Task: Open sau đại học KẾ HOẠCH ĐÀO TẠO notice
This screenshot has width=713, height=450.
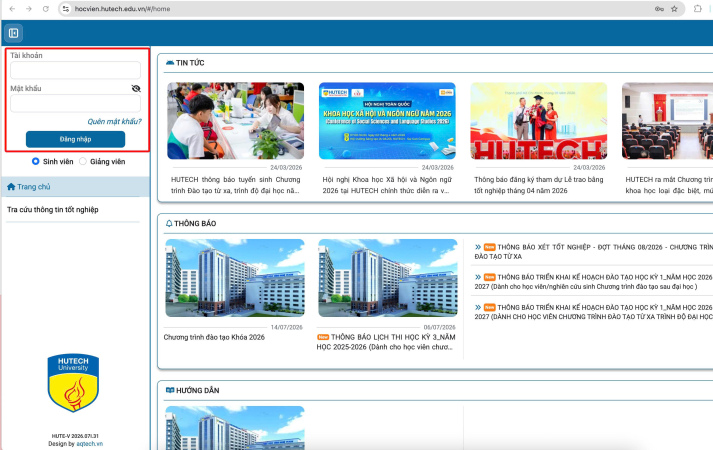Action: [x=593, y=282]
